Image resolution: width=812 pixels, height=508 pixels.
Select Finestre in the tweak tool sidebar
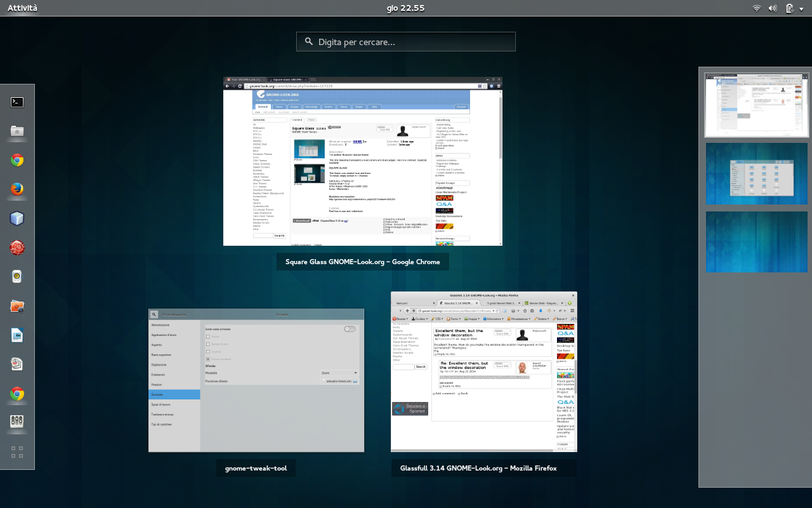pyautogui.click(x=174, y=385)
